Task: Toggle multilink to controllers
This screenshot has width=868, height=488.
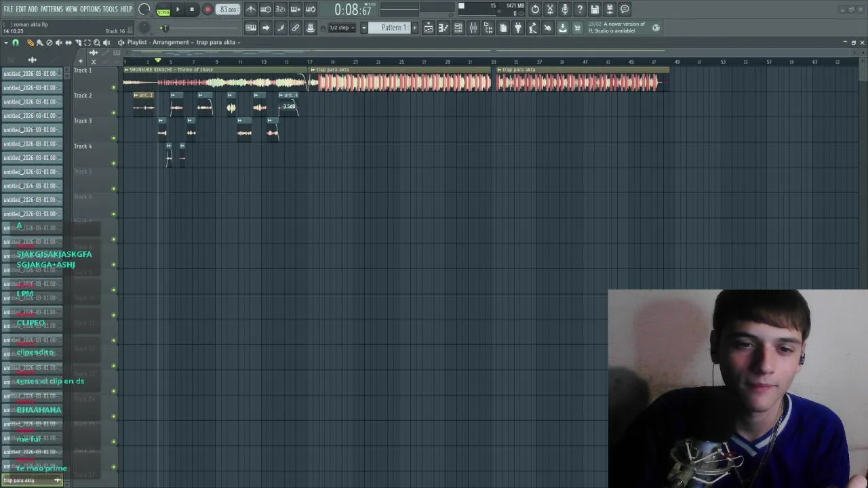Action: click(x=311, y=28)
